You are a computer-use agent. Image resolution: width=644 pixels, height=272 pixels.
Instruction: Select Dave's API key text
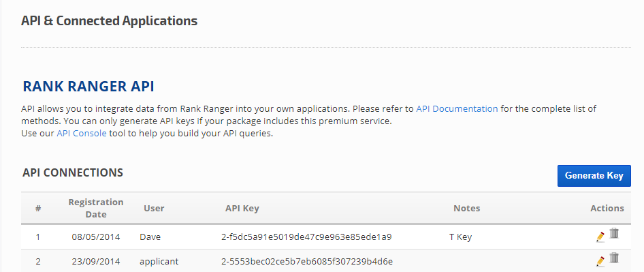[x=306, y=237]
